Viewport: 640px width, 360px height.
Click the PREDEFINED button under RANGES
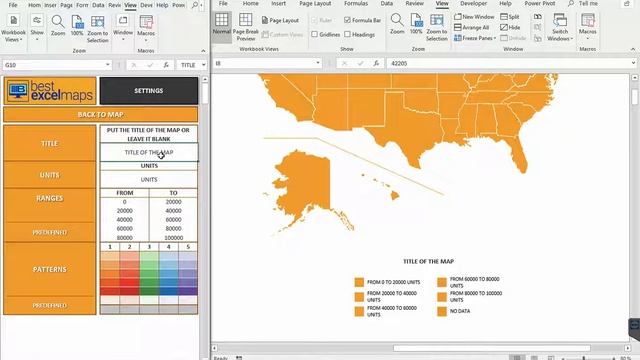(x=50, y=232)
